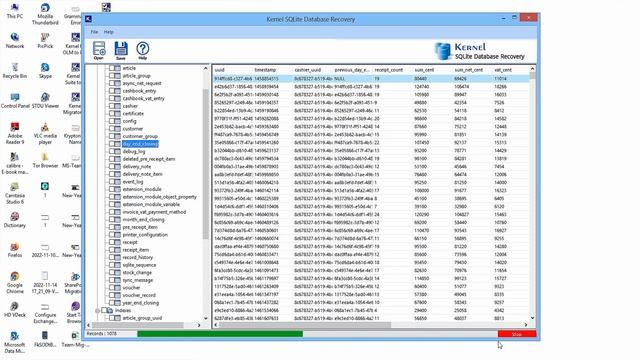
Task: Click the table icon beside event_log
Action: pos(118,182)
